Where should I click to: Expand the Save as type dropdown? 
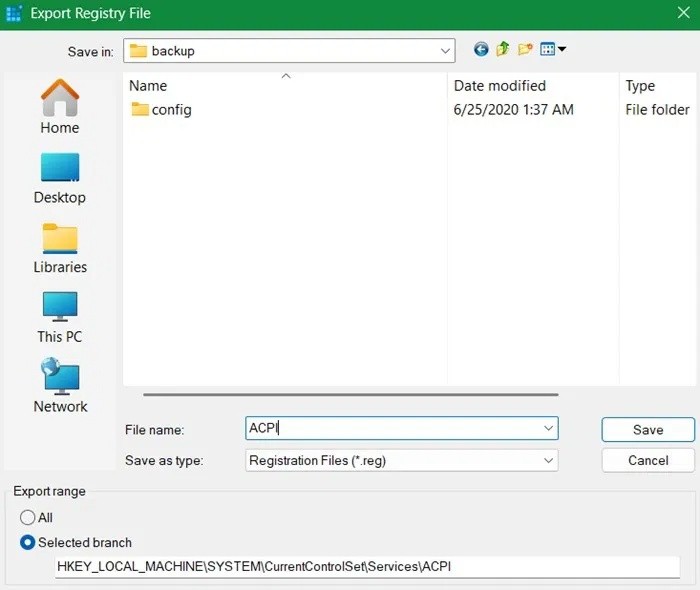click(x=548, y=461)
